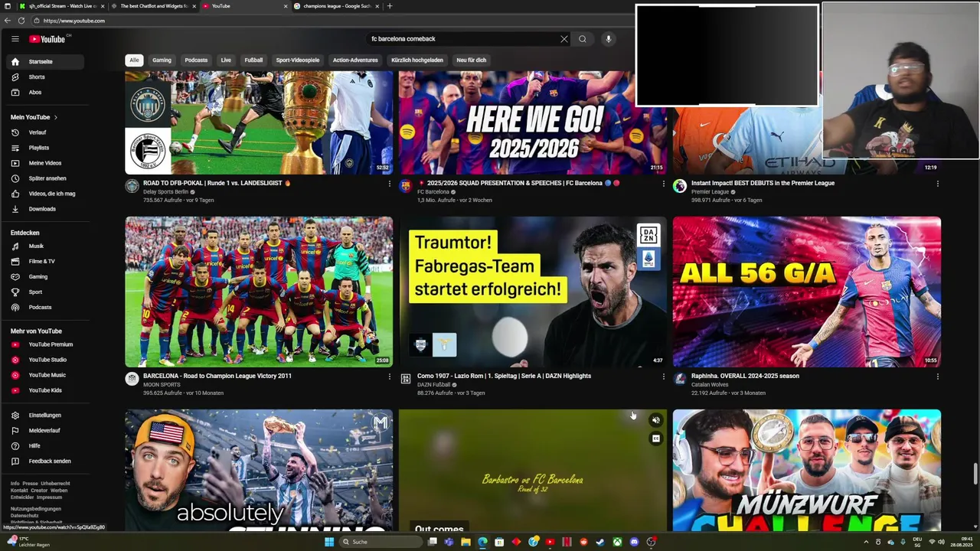The image size is (980, 551).
Task: Select the Neu für dich filter chip
Action: (x=472, y=60)
